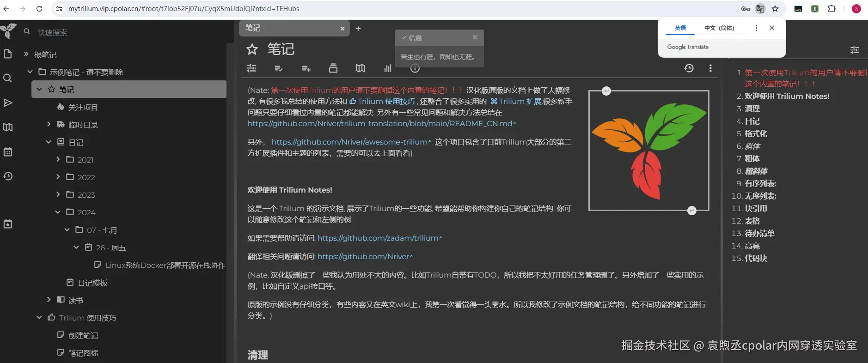Collapse the Trilium 使用技巧 node
Viewport: 868px width, 363px height.
pyautogui.click(x=39, y=318)
